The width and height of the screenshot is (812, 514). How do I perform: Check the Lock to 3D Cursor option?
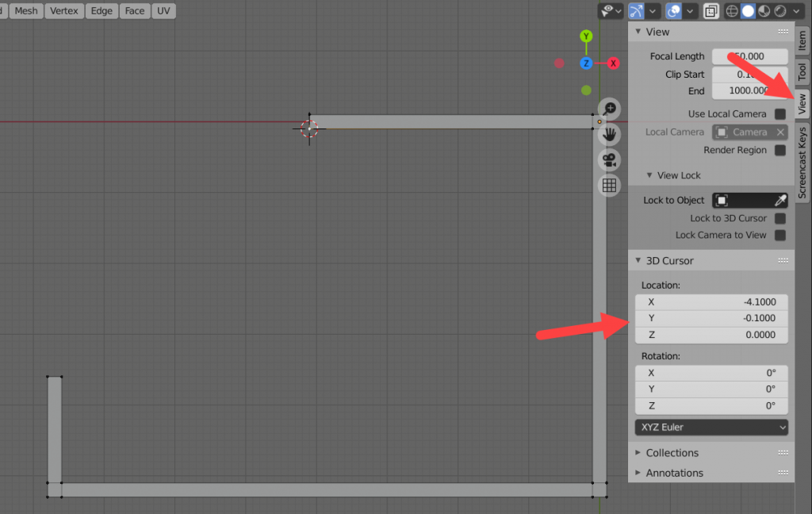[779, 218]
